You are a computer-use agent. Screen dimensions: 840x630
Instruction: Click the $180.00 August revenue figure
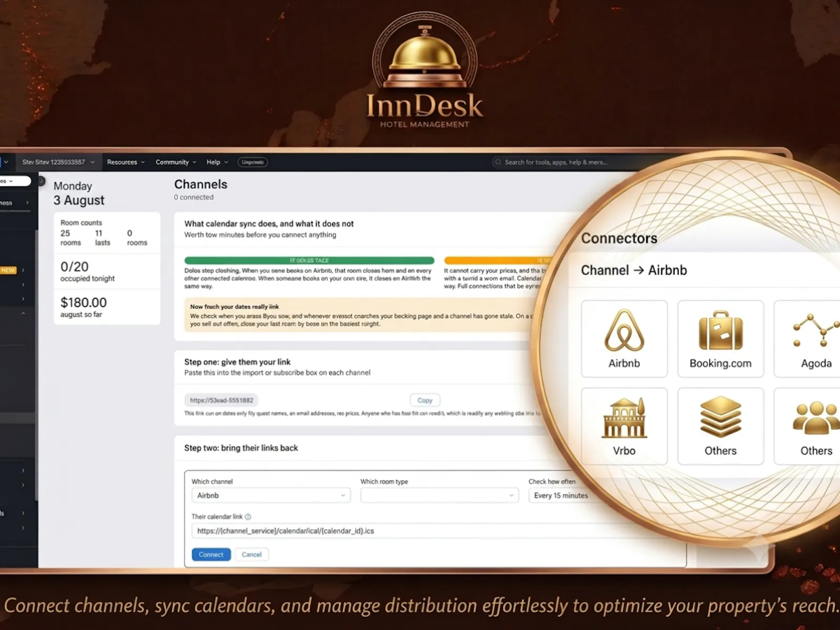click(x=83, y=307)
